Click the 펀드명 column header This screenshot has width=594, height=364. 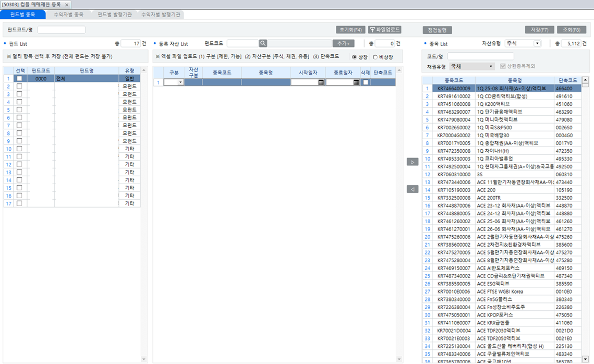[x=87, y=70]
